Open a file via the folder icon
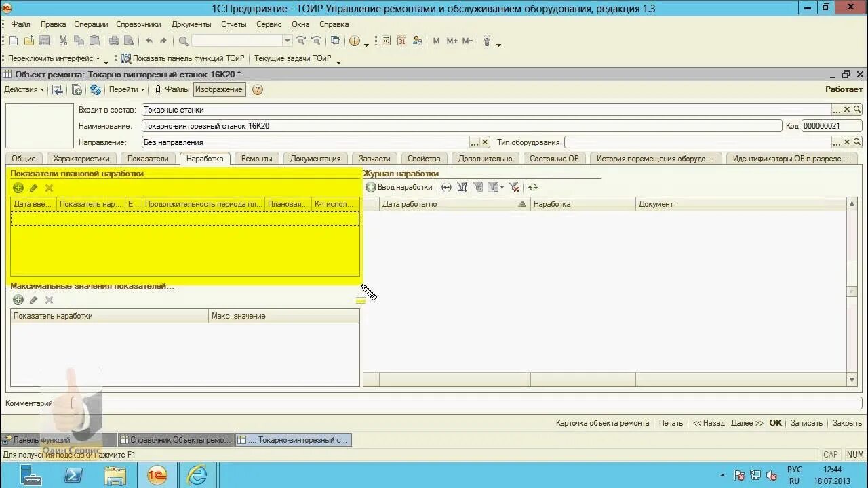Screen dimensions: 868x488 pyautogui.click(x=28, y=41)
